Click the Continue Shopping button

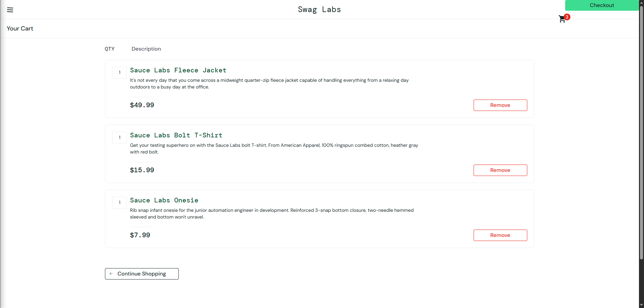[142, 274]
